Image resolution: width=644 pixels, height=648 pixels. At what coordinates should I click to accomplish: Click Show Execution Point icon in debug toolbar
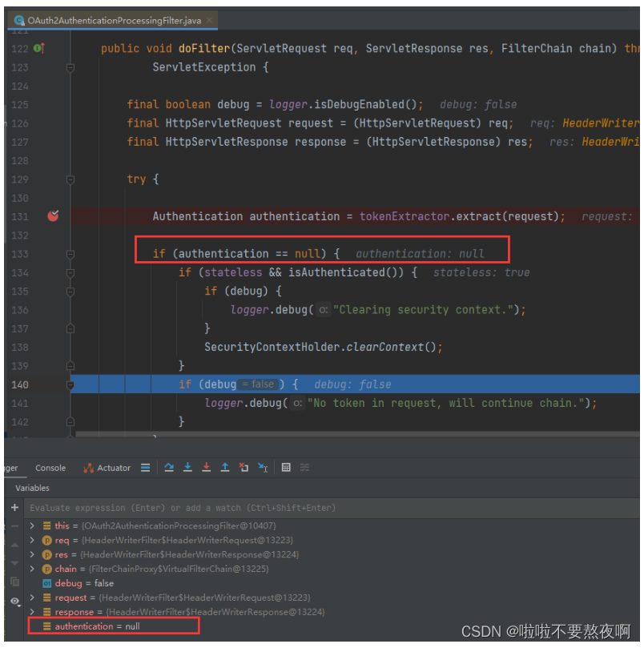[x=145, y=468]
